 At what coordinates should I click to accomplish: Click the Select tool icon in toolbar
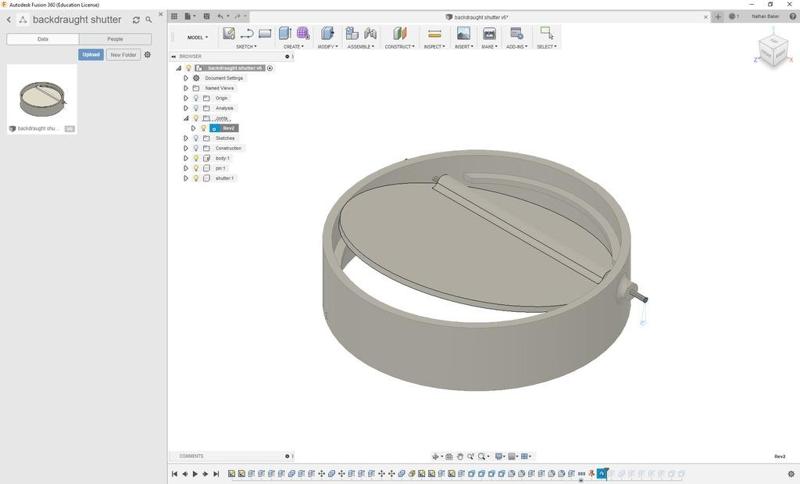click(x=546, y=34)
